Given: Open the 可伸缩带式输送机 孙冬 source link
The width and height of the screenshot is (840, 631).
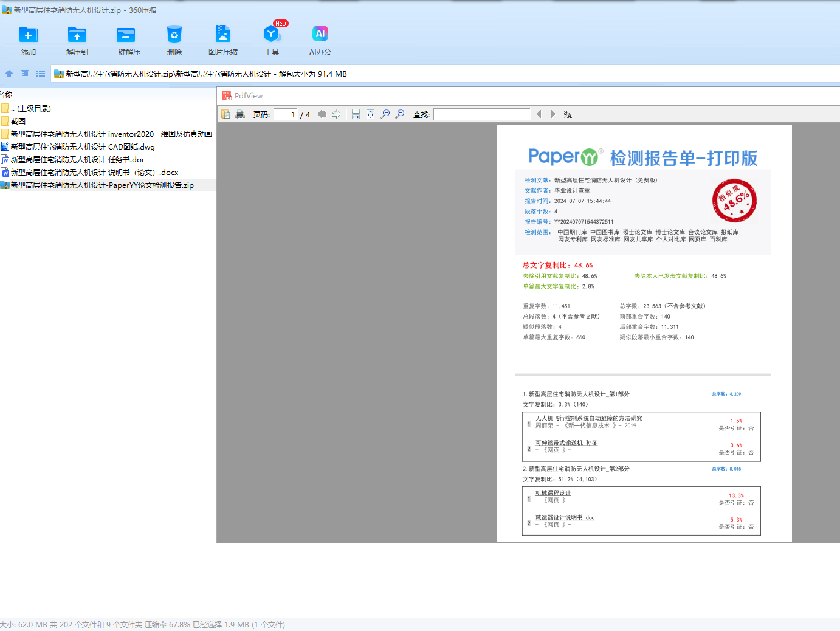Looking at the screenshot, I should (566, 443).
